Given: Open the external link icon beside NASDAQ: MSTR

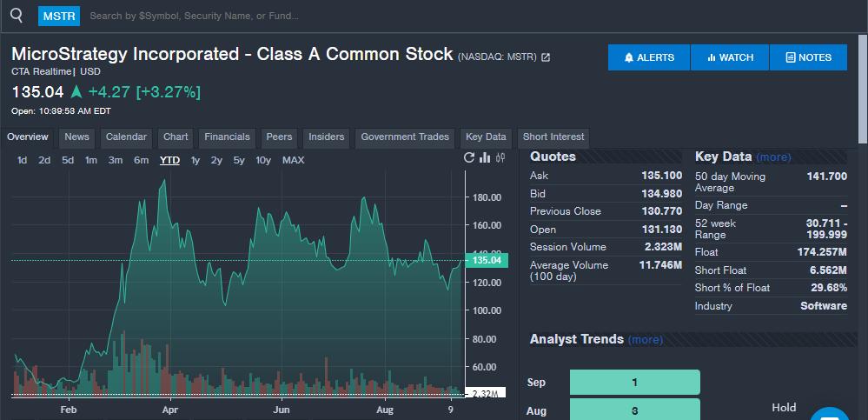Looking at the screenshot, I should 546,57.
